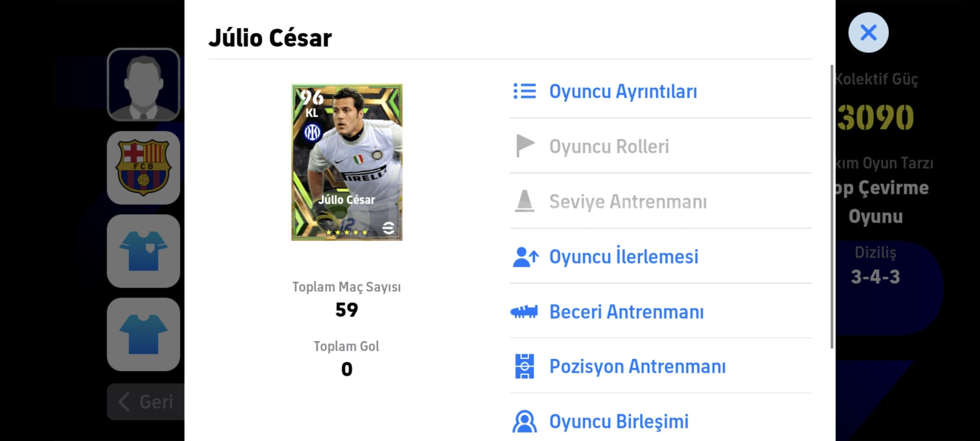
Task: Click the panel's vertical scrollbar
Action: point(832,207)
